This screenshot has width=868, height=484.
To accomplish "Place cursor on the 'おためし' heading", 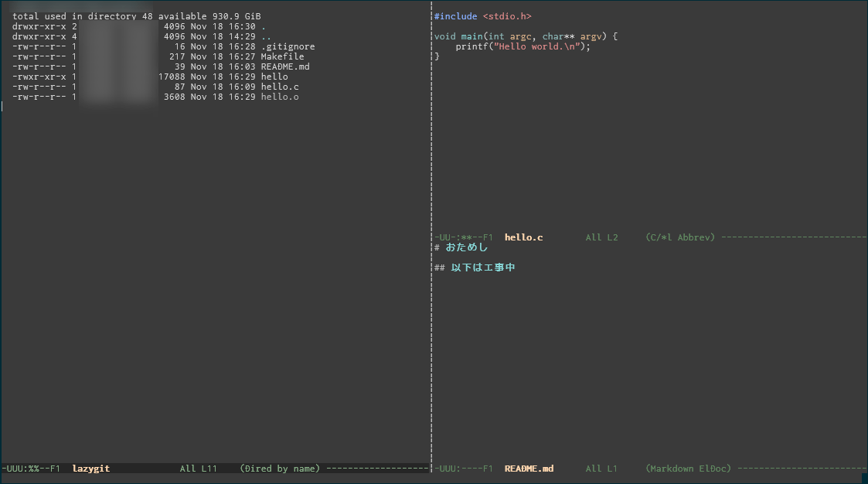I will coord(466,247).
